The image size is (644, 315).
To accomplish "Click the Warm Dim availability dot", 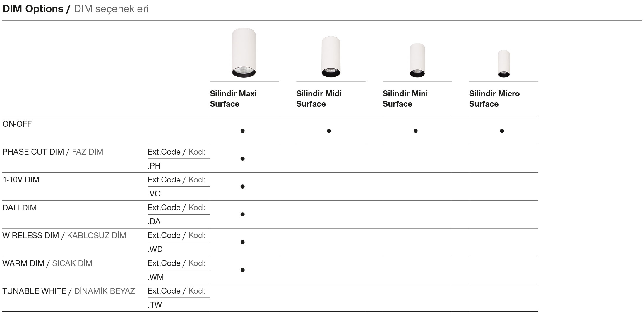I will [242, 270].
